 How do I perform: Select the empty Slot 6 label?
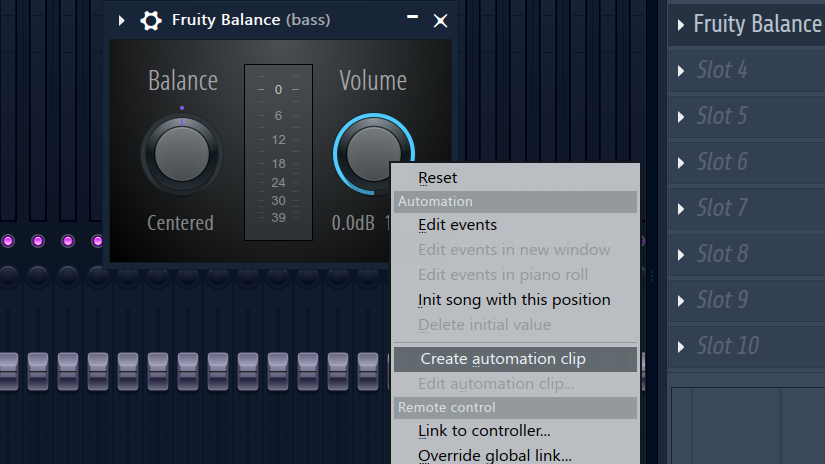pos(722,162)
